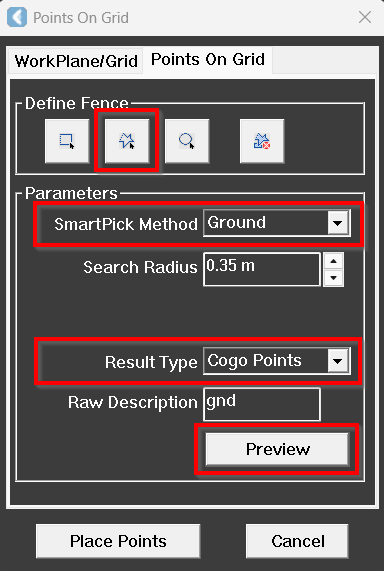Select the polygon fence tool
This screenshot has height=571, width=384.
pos(127,141)
